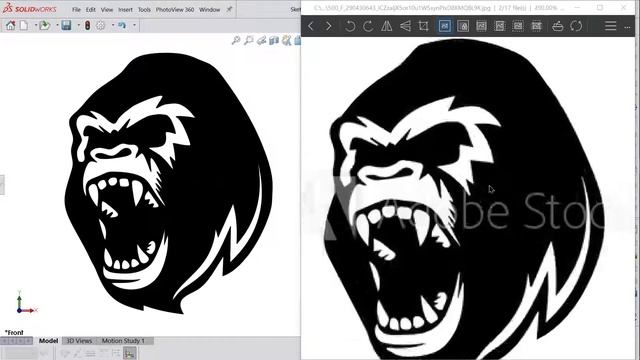The image size is (640, 360).
Task: Click the Section View icon
Action: pyautogui.click(x=274, y=40)
